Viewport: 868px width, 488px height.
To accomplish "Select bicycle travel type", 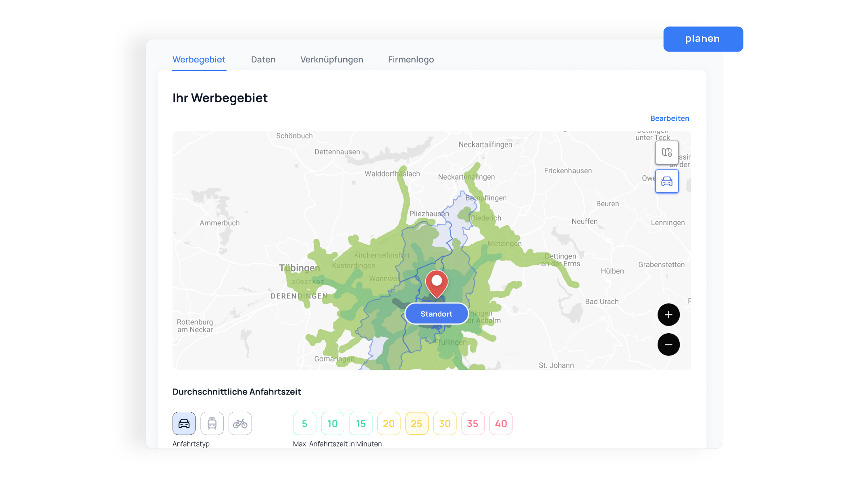I will coord(240,423).
